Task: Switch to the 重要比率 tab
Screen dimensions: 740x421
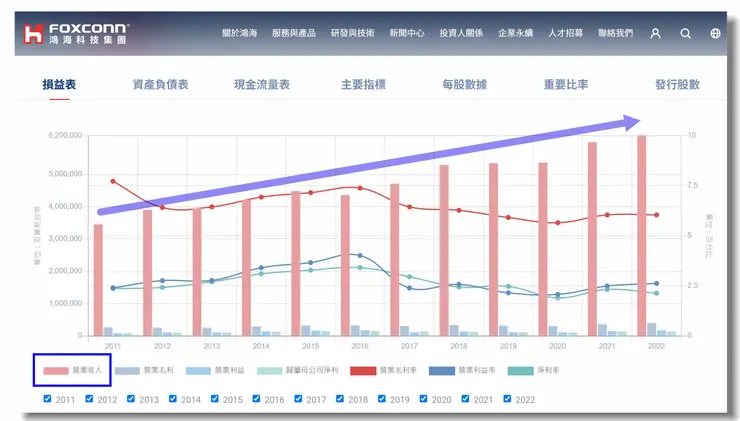Action: coord(566,84)
